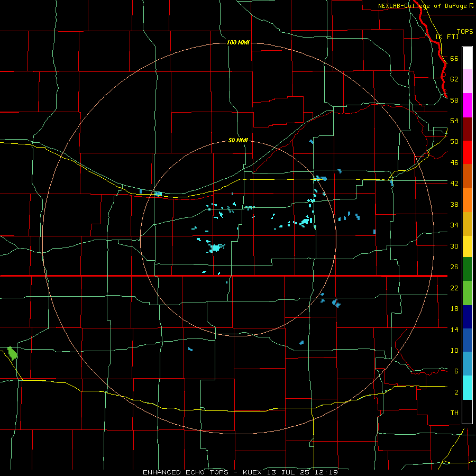The height and width of the screenshot is (476, 476).
Task: Click the light green scale swatch
Action: 467,293
